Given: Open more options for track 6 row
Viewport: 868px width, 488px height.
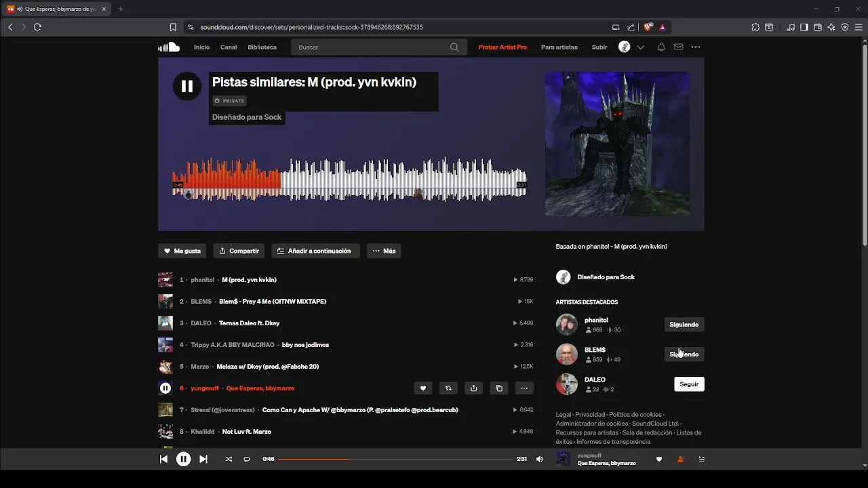Looking at the screenshot, I should 524,388.
